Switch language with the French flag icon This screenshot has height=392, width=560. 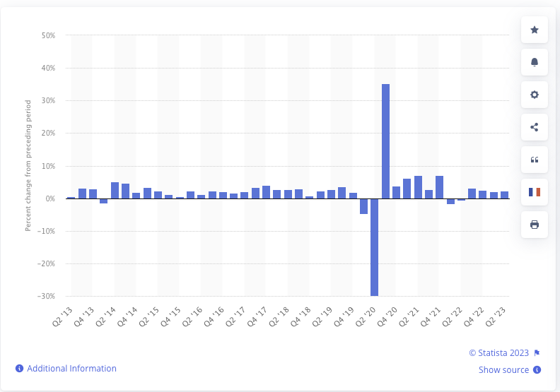(535, 192)
